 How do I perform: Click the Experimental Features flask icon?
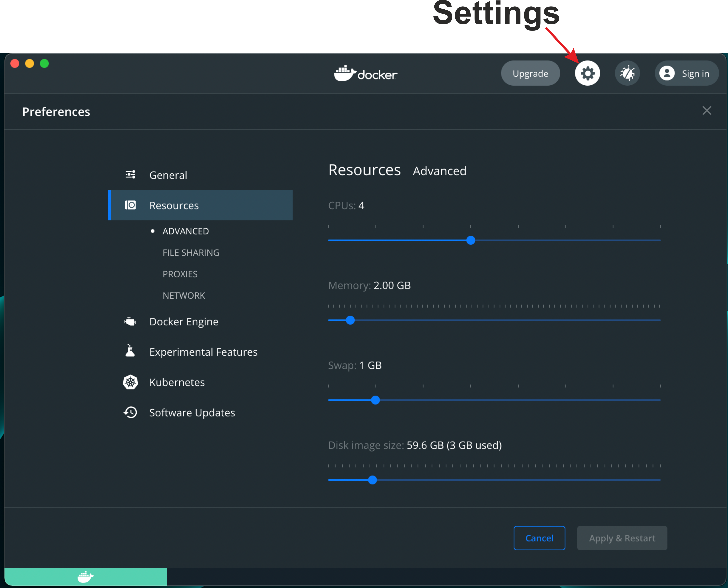click(130, 351)
